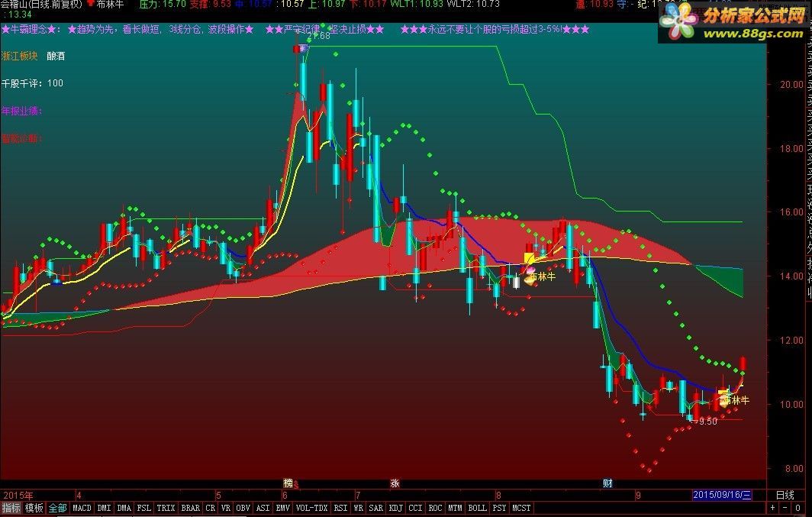Image resolution: width=812 pixels, height=517 pixels.
Task: Click the 智能诊断 label
Action: pos(21,139)
